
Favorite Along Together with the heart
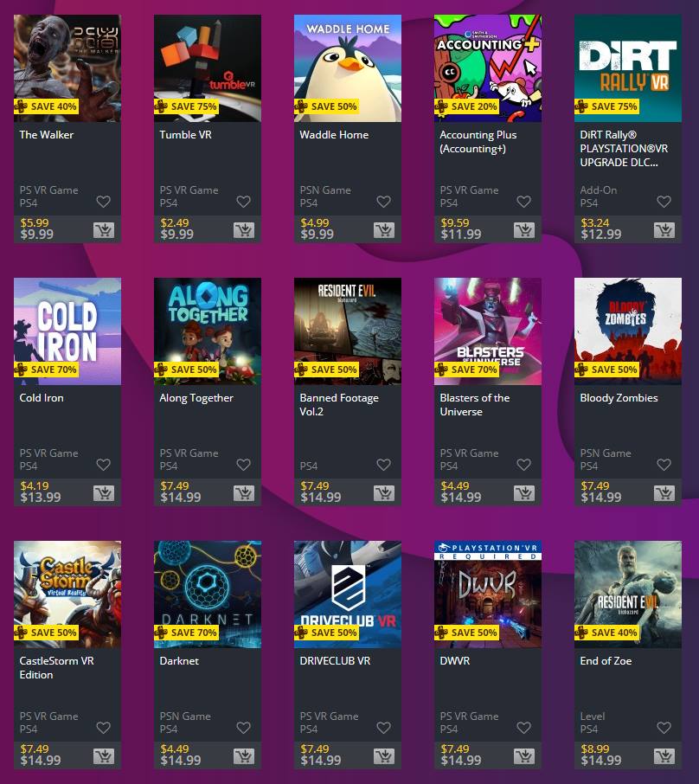(x=243, y=465)
